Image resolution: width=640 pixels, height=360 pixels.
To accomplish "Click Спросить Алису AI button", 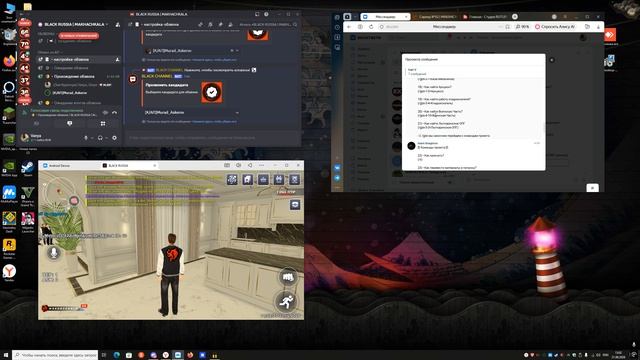I will tap(555, 27).
